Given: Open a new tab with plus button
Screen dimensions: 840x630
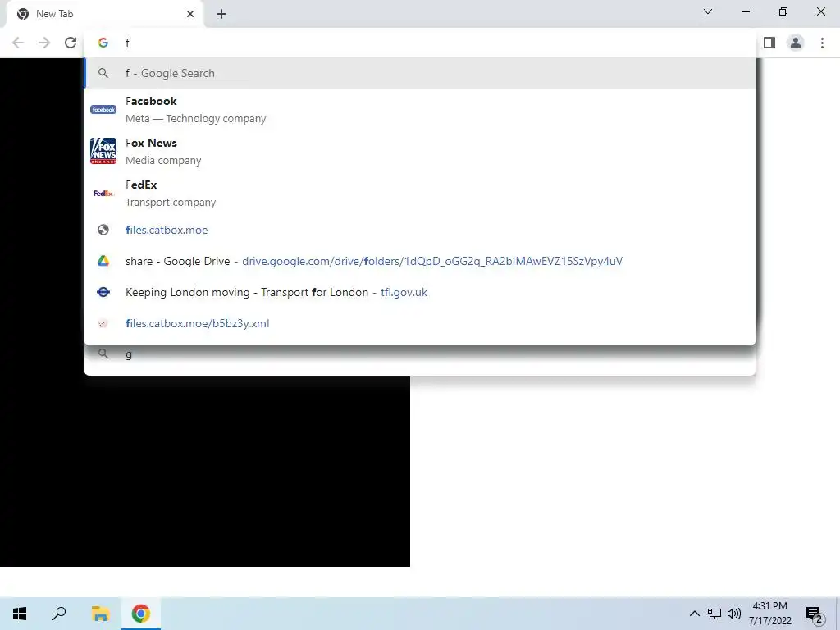Looking at the screenshot, I should click(x=221, y=14).
